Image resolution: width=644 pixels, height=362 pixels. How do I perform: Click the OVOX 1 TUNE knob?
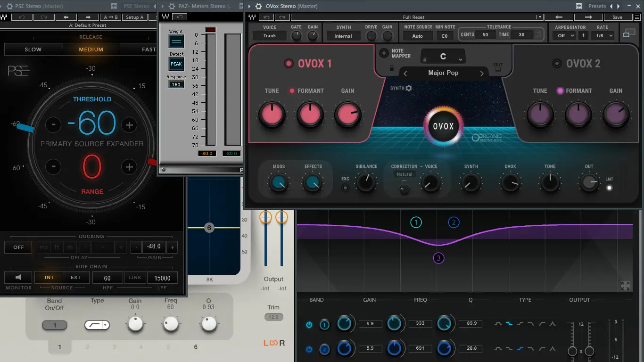pos(272,115)
